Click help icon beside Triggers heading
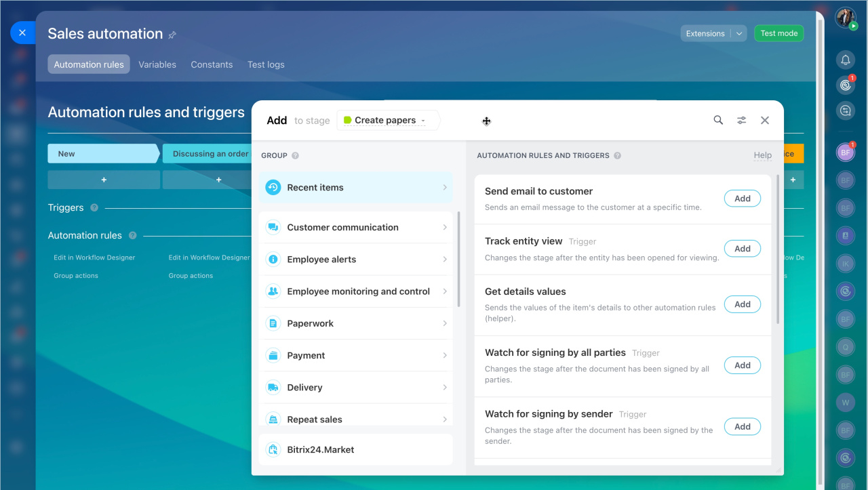The width and height of the screenshot is (868, 490). click(x=94, y=207)
